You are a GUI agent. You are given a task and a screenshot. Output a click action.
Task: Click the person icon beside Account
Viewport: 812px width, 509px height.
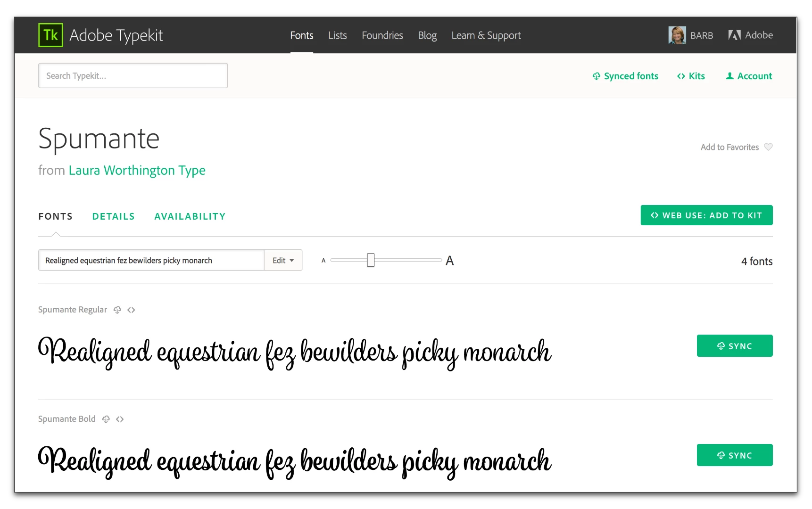pyautogui.click(x=729, y=76)
